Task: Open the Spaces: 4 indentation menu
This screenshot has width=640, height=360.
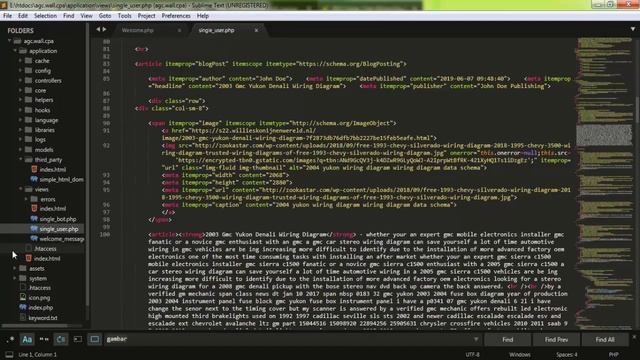Action: (567, 354)
